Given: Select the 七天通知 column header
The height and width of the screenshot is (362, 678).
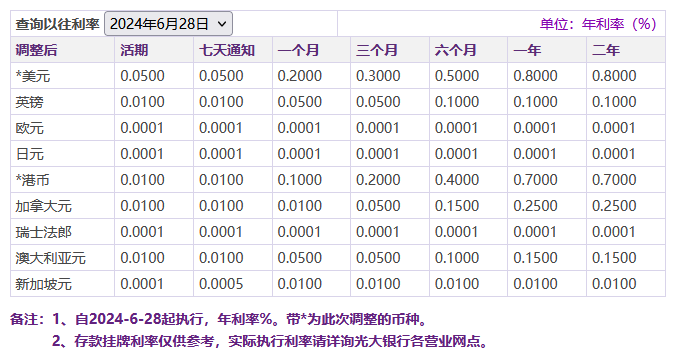Looking at the screenshot, I should tap(227, 50).
